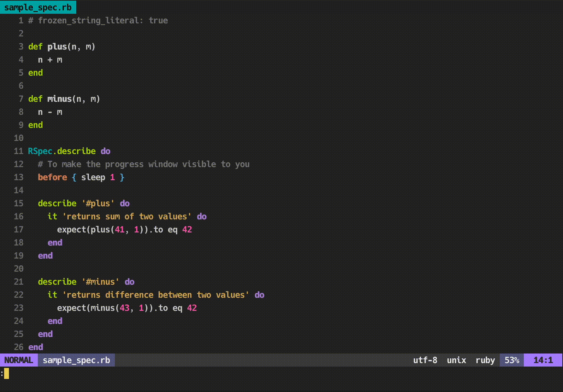Click 'RSpec.describe do' line
563x392 pixels.
[69, 151]
